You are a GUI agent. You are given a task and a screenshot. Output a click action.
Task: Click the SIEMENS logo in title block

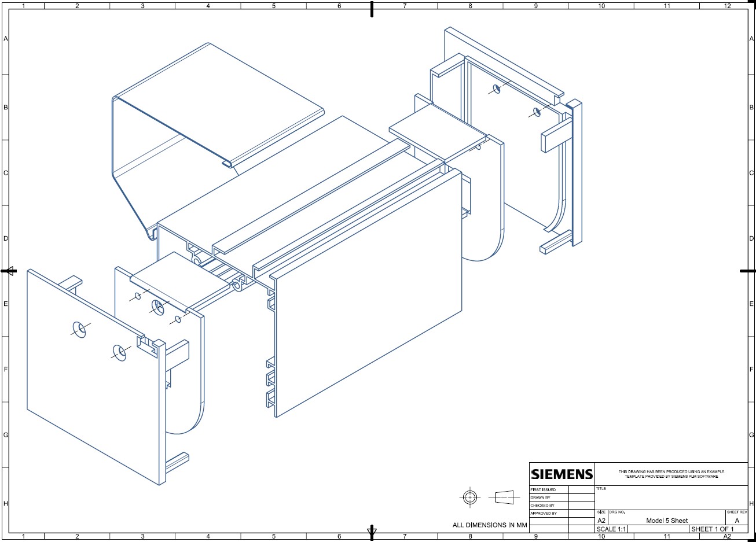point(562,474)
